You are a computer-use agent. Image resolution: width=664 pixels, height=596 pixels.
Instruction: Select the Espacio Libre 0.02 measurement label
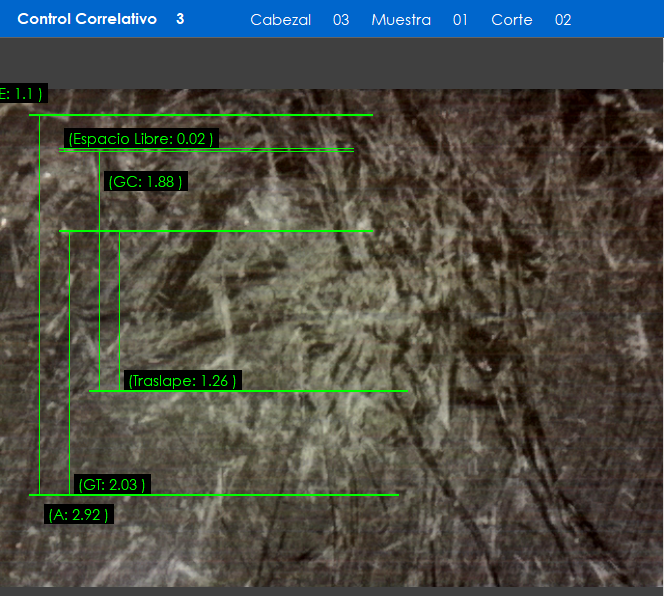pyautogui.click(x=141, y=139)
